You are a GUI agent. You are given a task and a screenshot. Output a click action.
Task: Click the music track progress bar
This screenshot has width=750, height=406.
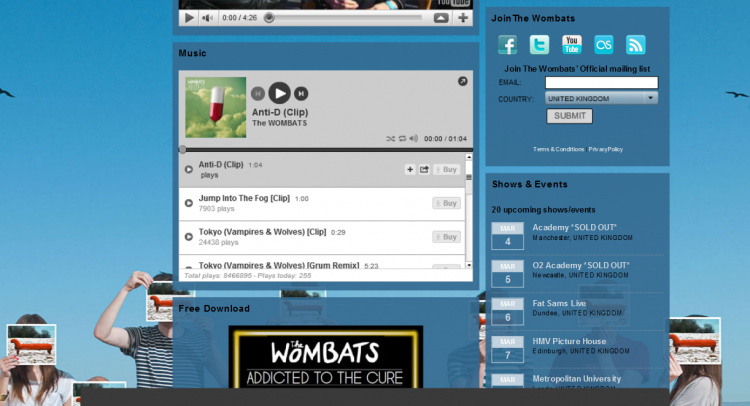pyautogui.click(x=326, y=150)
